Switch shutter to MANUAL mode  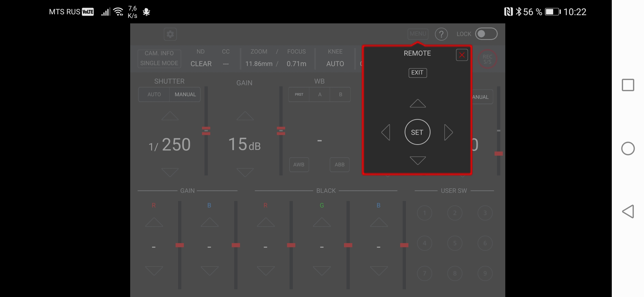(x=185, y=95)
